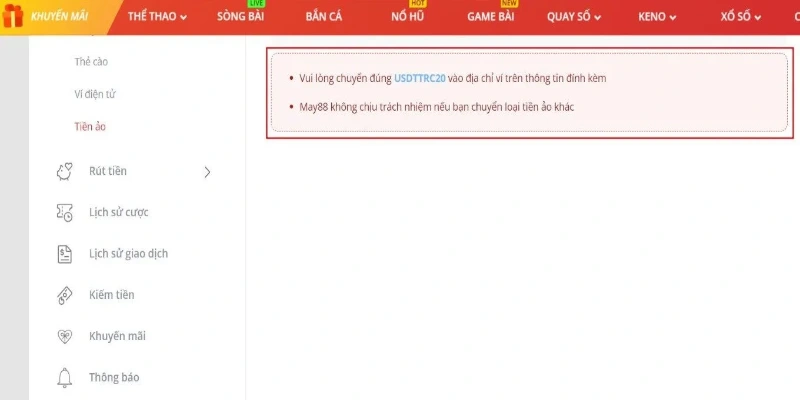Go to Sòng Bài live casino
800x400 pixels.
[240, 17]
